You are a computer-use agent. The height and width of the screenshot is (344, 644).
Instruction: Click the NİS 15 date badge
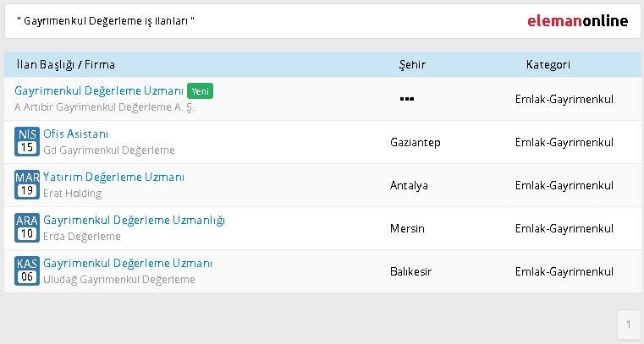[x=27, y=141]
